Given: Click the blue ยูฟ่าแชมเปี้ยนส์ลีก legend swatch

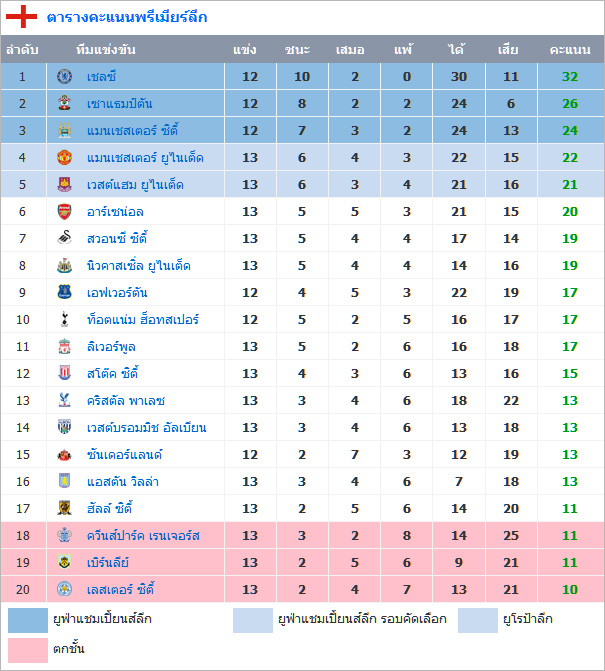Looking at the screenshot, I should point(28,620).
